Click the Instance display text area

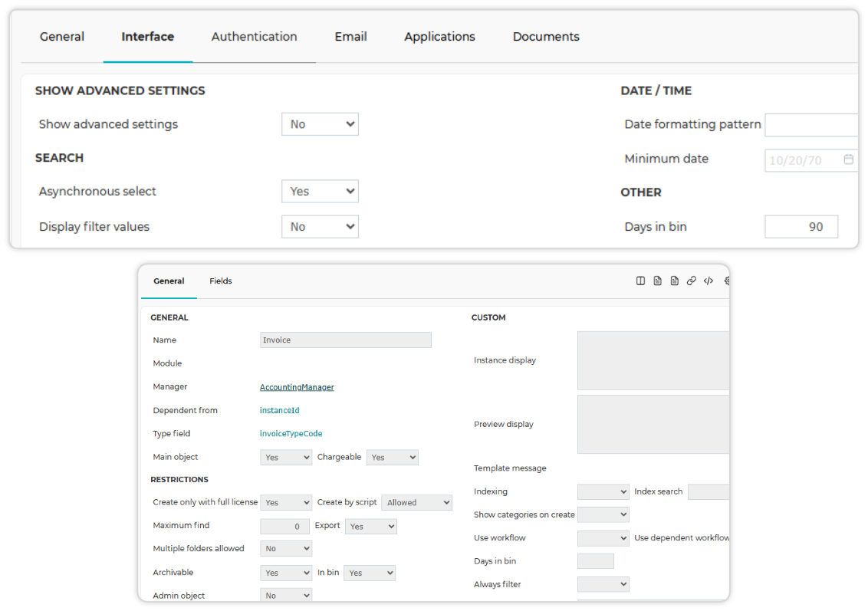coord(653,361)
